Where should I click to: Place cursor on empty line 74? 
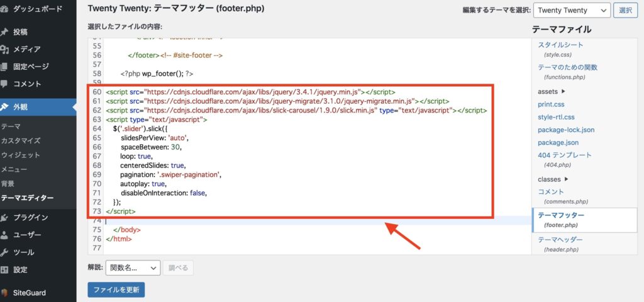click(317, 221)
